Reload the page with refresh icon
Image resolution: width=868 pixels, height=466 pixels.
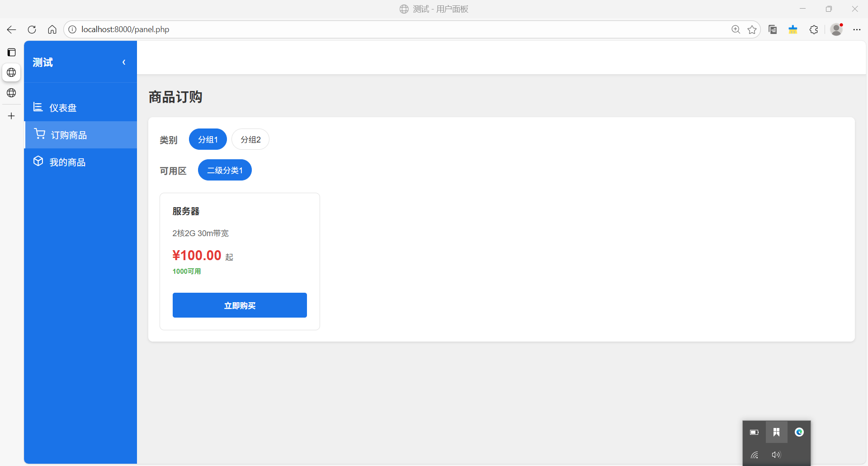click(x=32, y=29)
